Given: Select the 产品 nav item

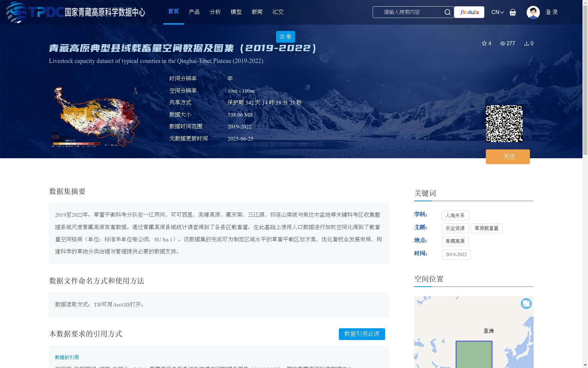Looking at the screenshot, I should [194, 12].
